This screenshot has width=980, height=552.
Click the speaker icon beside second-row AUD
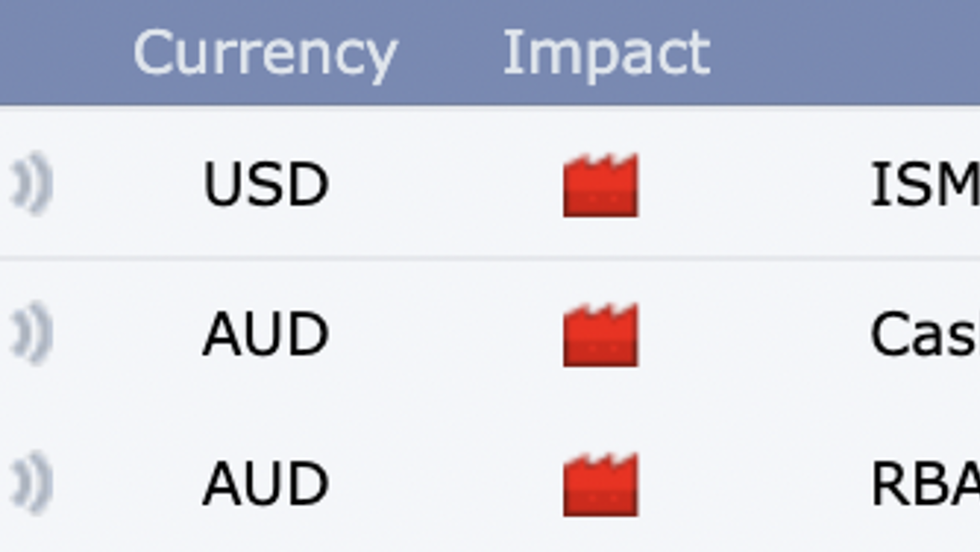pos(32,334)
